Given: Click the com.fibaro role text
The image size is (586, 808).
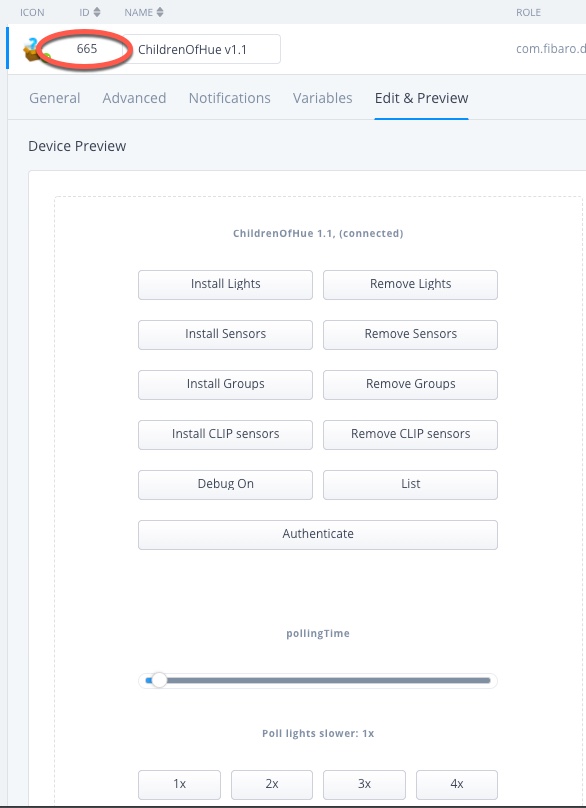Looking at the screenshot, I should 550,49.
